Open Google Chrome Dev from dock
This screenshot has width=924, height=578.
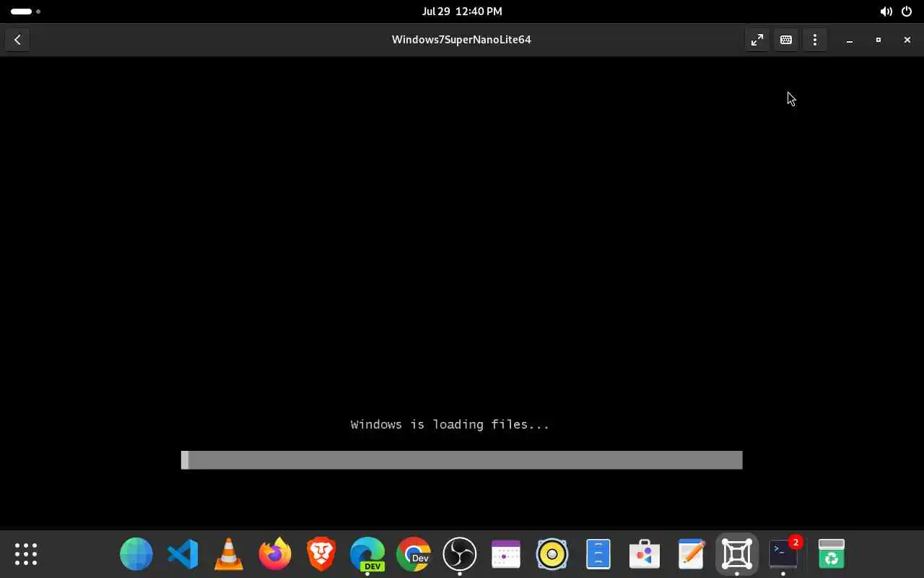coord(414,554)
